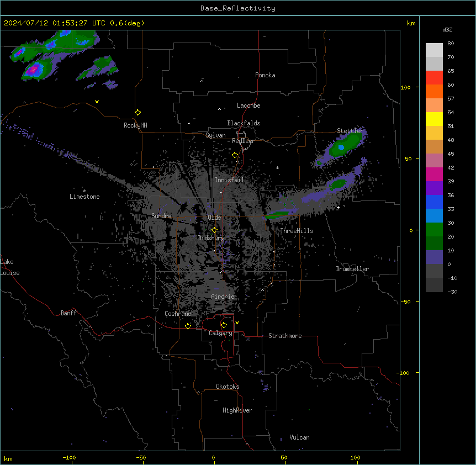Click the yellow 54 dBZ legend swatch
Screen dimensions: 476x465
coord(434,119)
